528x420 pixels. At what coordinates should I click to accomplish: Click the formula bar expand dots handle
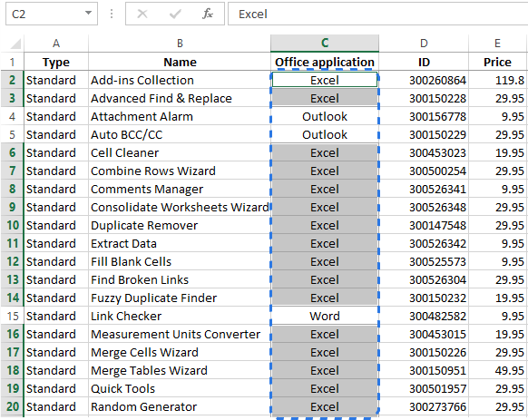point(112,14)
